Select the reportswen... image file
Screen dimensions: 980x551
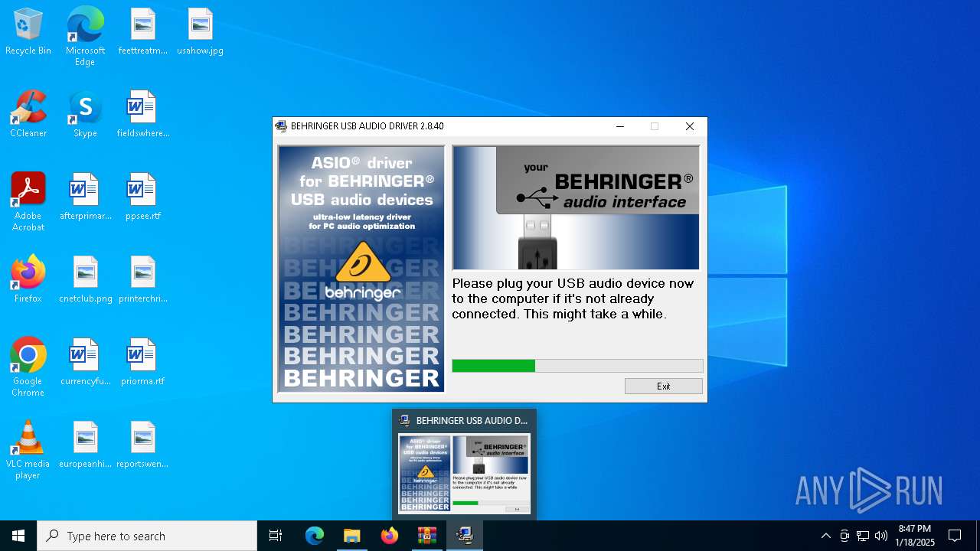click(x=142, y=445)
